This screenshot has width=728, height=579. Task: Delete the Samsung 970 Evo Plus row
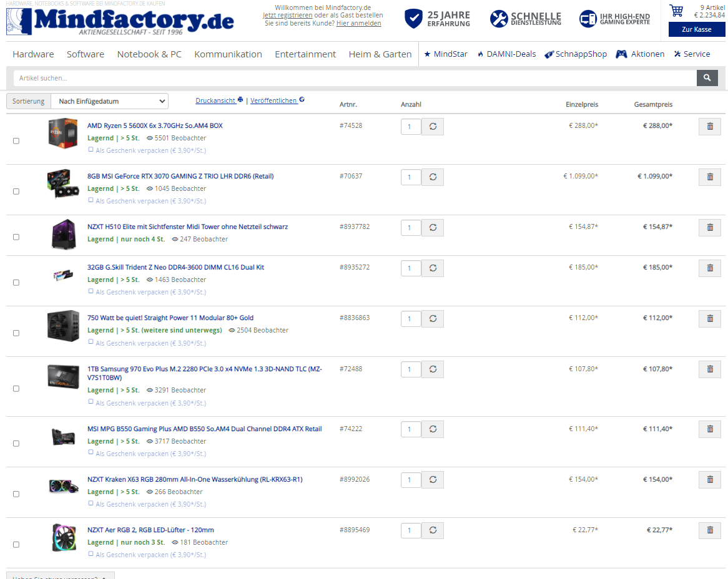(710, 369)
